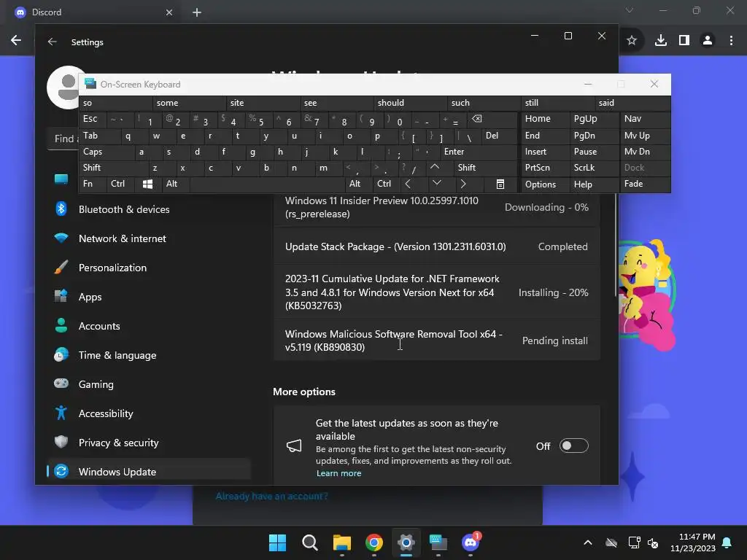Click the context menu key on the On-Screen Keyboard

500,184
